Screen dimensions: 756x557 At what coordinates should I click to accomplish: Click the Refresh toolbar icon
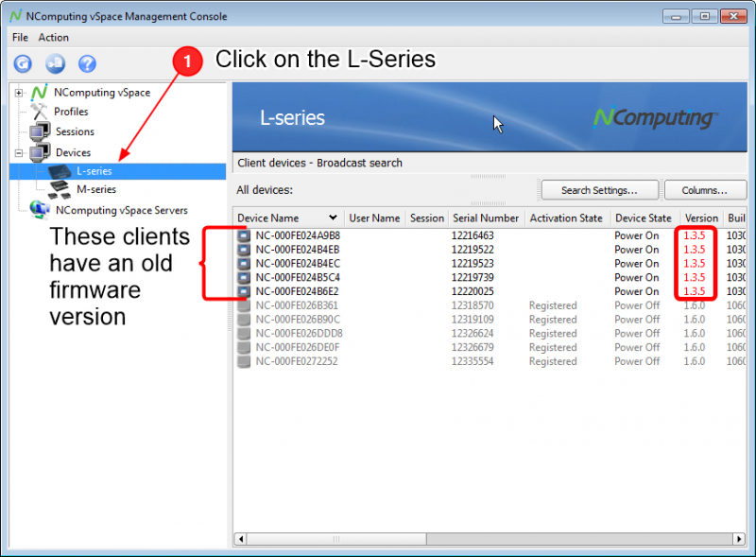coord(23,63)
